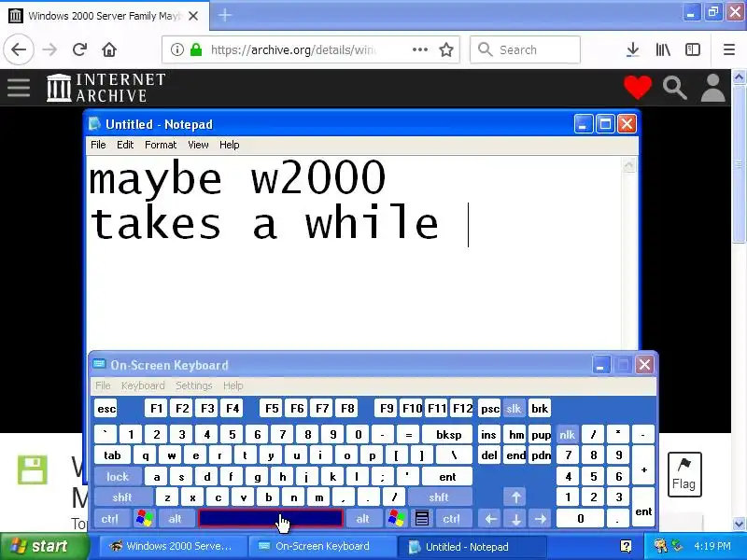This screenshot has height=560, width=747.
Task: Switch to Windows 2000 Server taskbar item
Action: pyautogui.click(x=173, y=547)
